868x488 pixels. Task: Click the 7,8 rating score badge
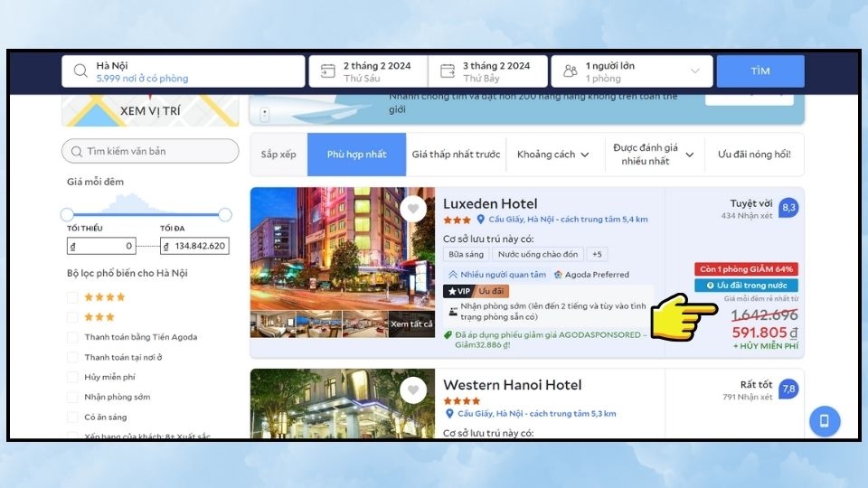coord(788,389)
